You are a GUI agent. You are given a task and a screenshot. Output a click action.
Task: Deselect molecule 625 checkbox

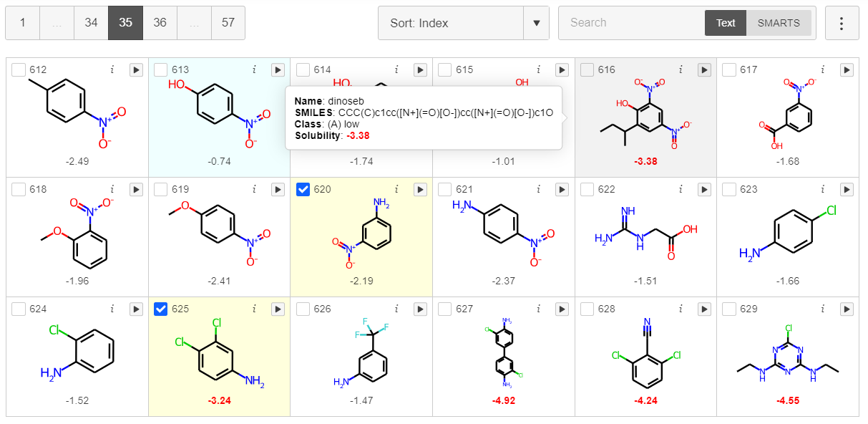coord(161,309)
